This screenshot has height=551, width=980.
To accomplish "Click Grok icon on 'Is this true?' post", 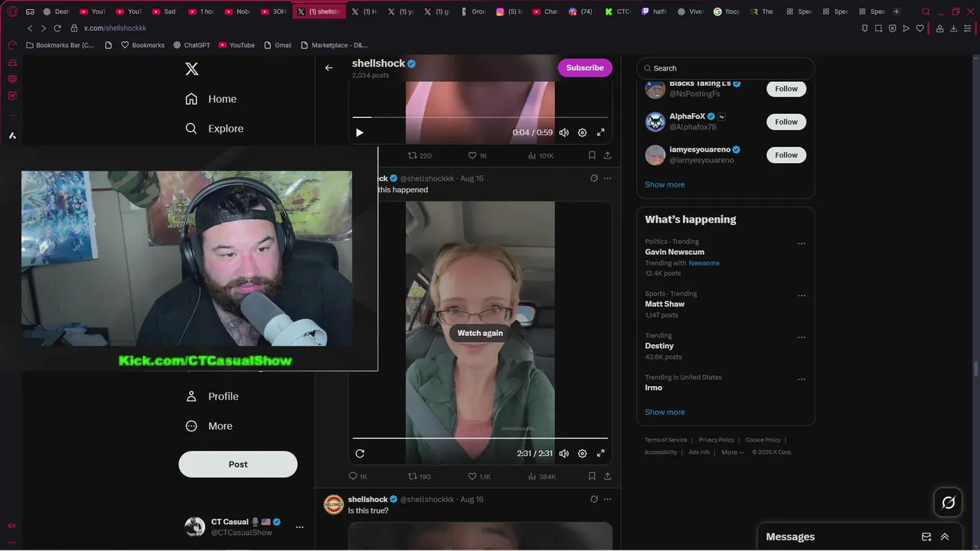I will [593, 499].
